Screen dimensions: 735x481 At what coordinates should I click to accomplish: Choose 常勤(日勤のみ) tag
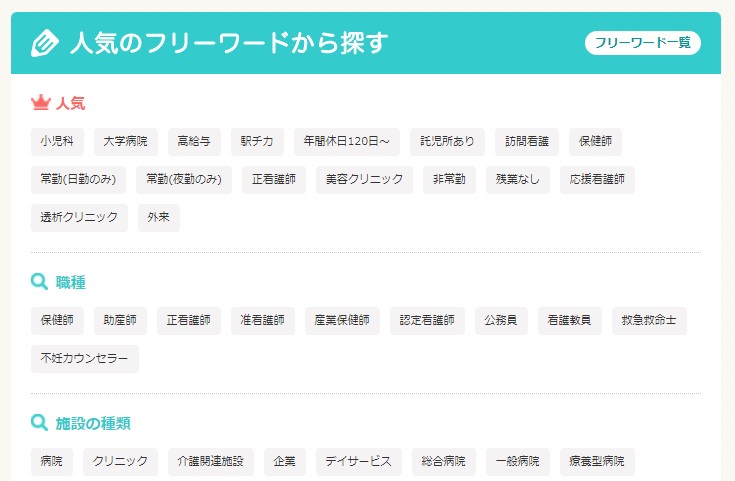[x=78, y=180]
